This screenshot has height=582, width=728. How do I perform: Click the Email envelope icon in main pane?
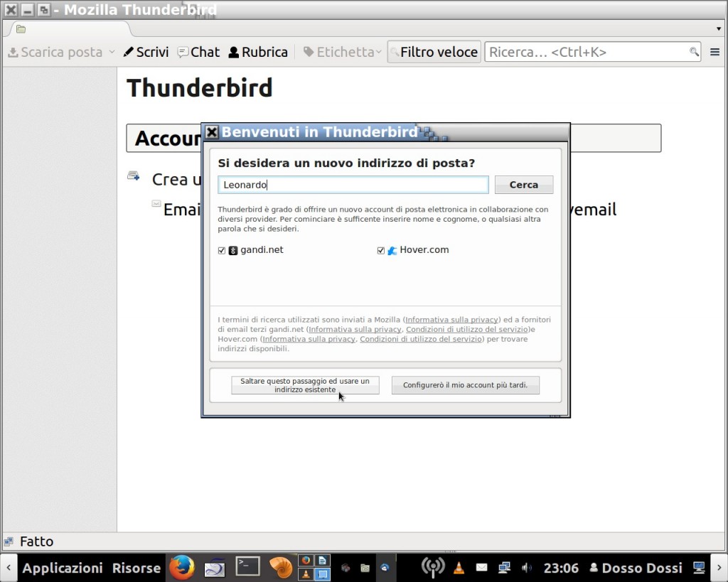point(156,203)
